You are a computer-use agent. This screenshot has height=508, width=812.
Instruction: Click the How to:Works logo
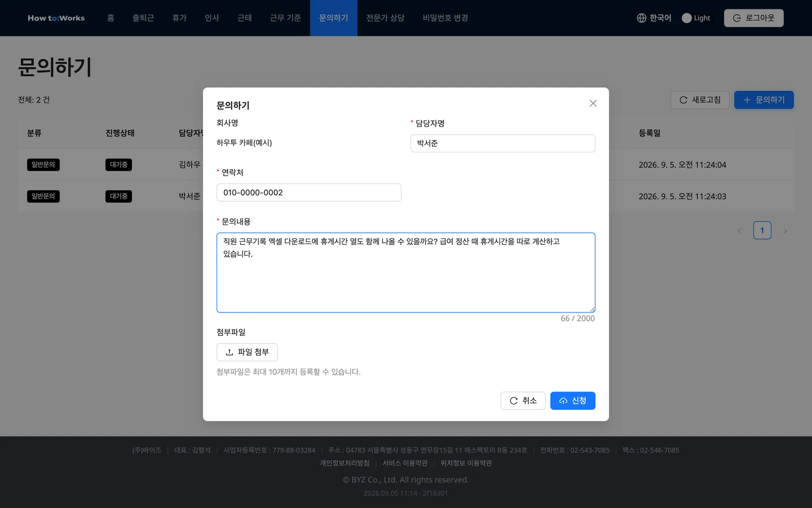click(x=56, y=18)
